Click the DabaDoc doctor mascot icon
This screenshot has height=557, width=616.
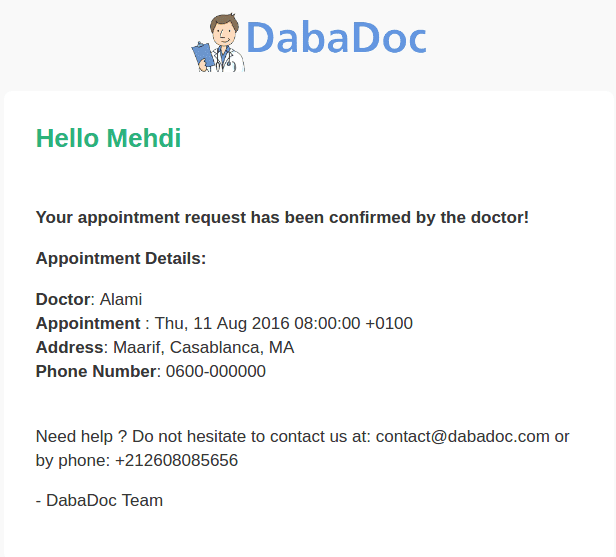pyautogui.click(x=218, y=42)
